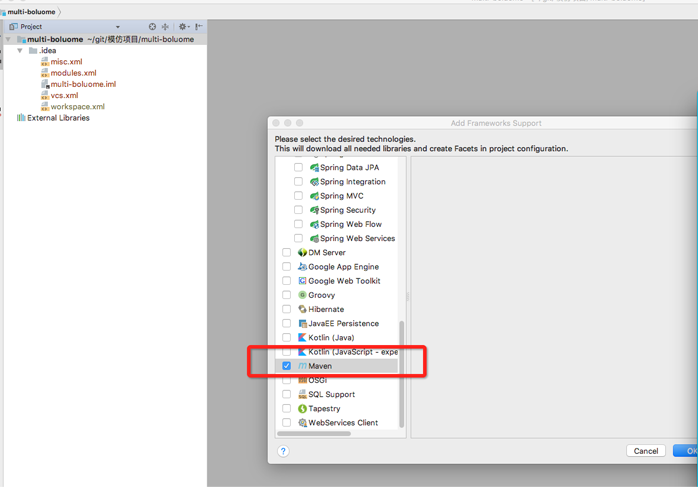
Task: Click the collapse all icon in Project toolbar
Action: pos(165,27)
